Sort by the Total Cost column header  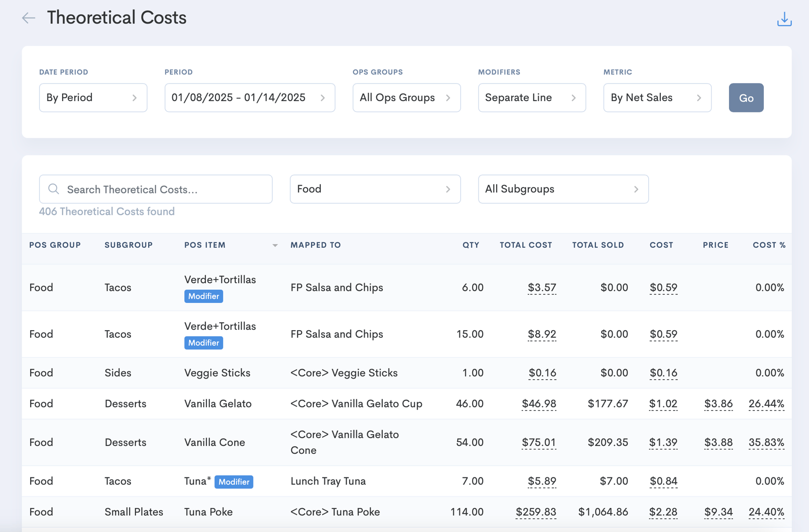[x=525, y=245]
